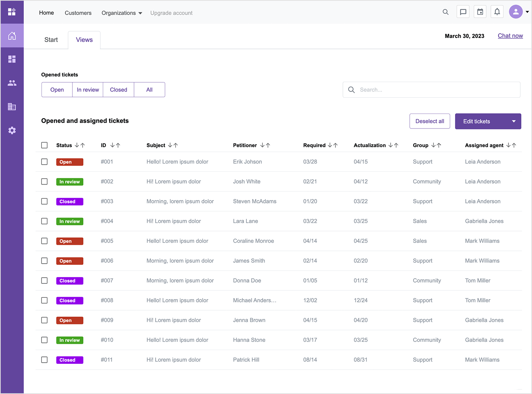
Task: Open the chat messages icon in header
Action: [463, 12]
